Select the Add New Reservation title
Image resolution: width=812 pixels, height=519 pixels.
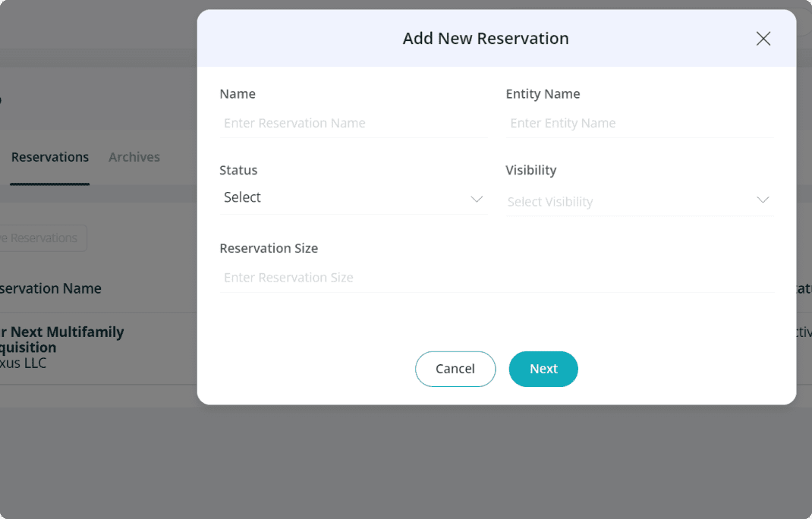point(486,39)
